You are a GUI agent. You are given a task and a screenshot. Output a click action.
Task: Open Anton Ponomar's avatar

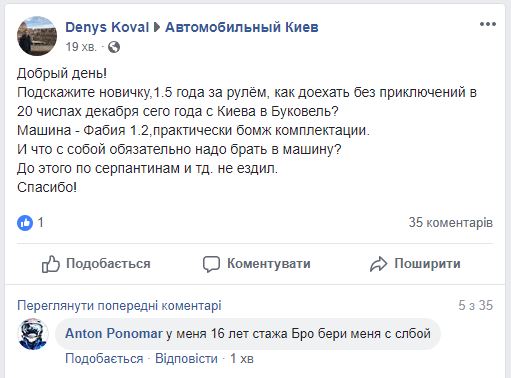[33, 334]
